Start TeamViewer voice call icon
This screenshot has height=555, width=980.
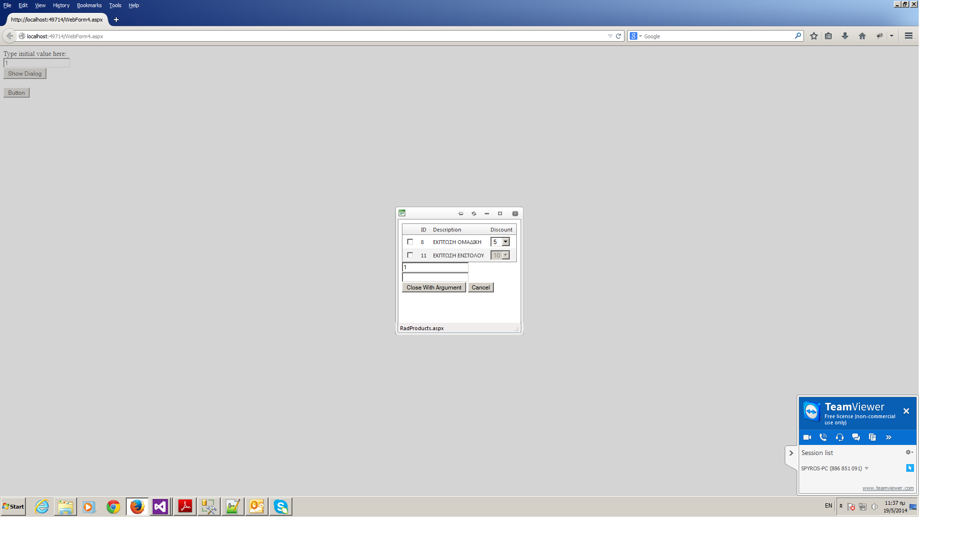[823, 437]
